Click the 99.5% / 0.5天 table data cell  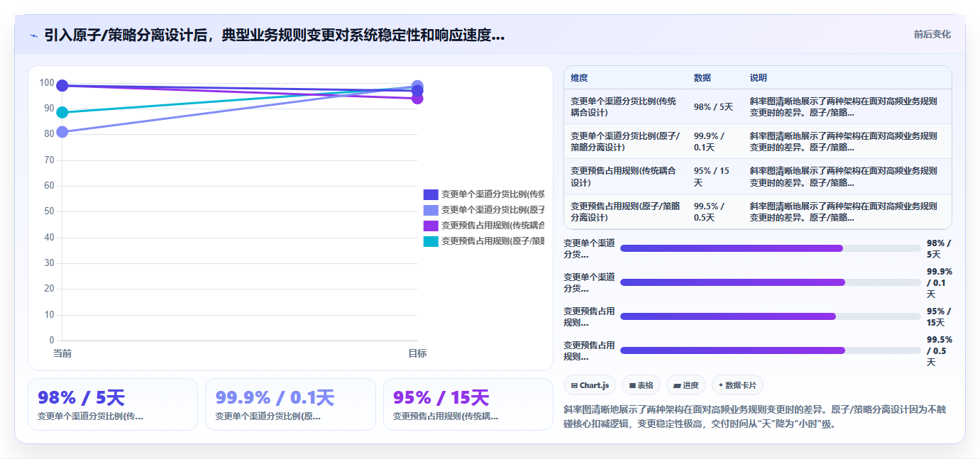point(715,211)
